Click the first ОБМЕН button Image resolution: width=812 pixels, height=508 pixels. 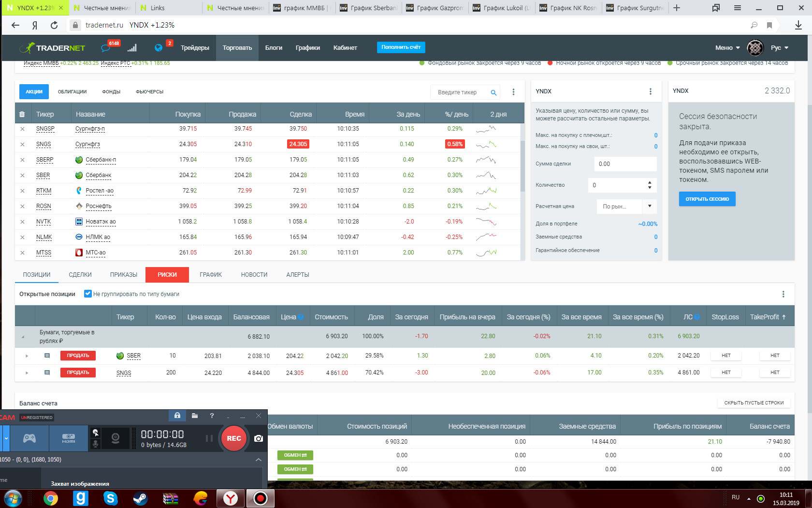(x=295, y=455)
